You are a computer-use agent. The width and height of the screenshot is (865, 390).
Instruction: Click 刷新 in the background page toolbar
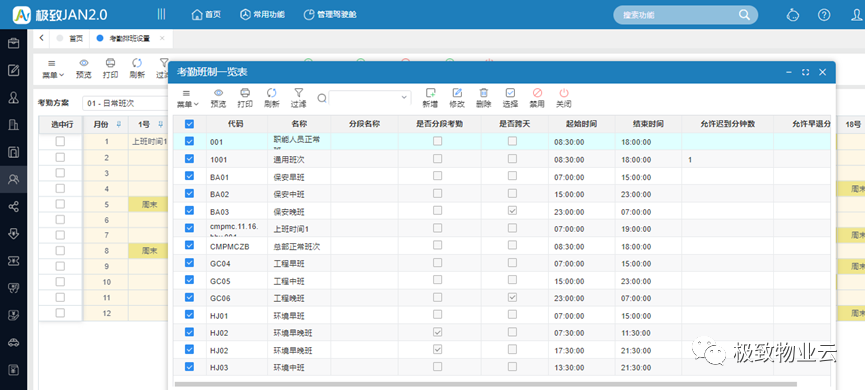137,69
